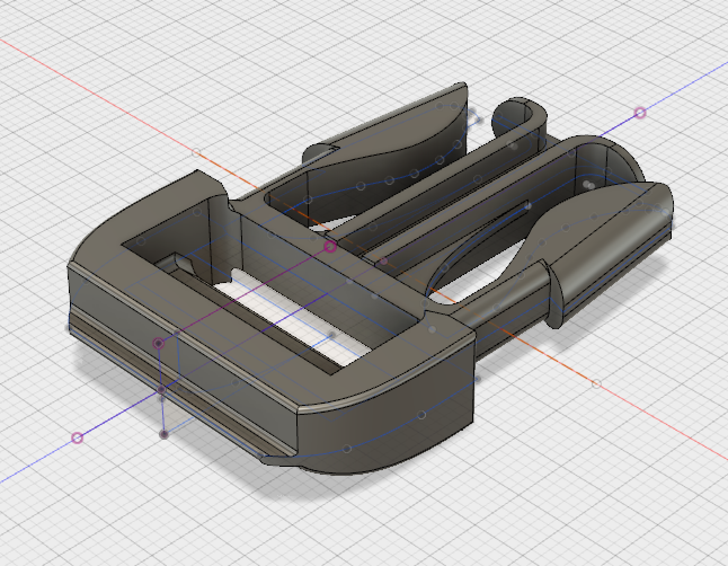Select the magenta endpoint in front of the frame

78,437
